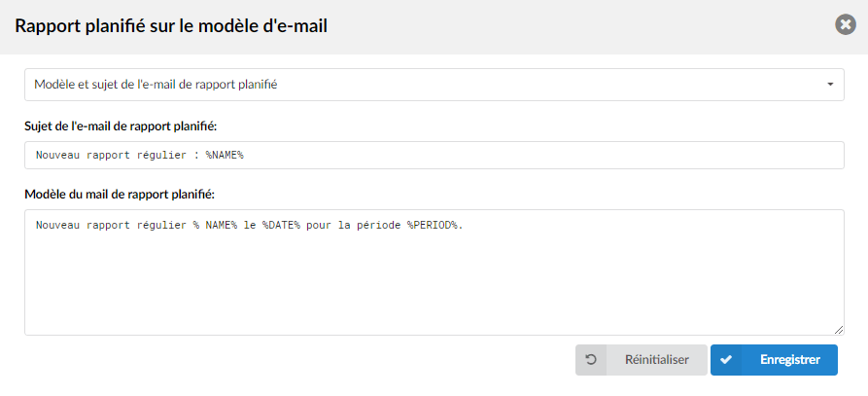Save the template with the Enregistrer button
Viewport: 868px width, 396px height.
(774, 360)
